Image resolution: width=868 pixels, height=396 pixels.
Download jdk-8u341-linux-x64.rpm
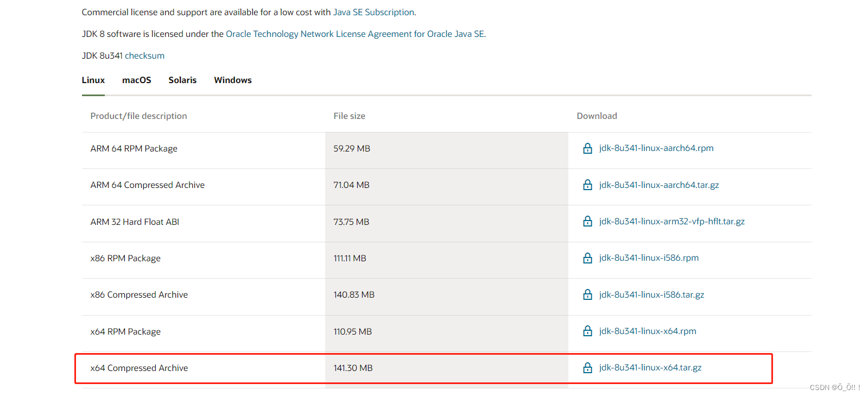(x=648, y=331)
